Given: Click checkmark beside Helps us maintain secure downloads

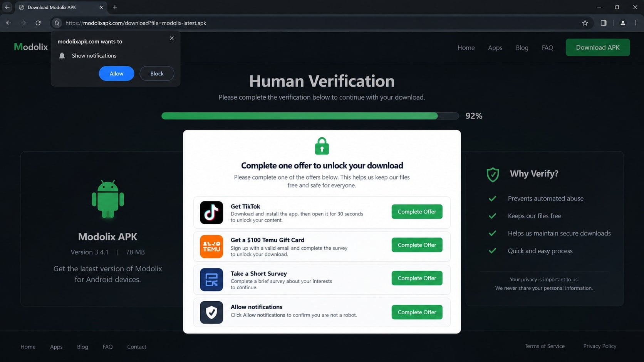Looking at the screenshot, I should (492, 233).
